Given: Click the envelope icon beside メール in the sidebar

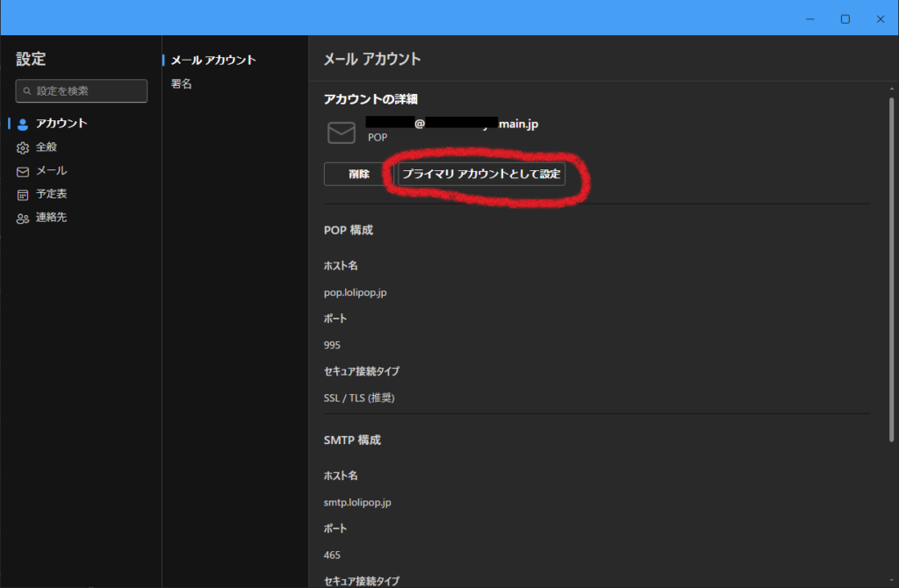Looking at the screenshot, I should [23, 171].
